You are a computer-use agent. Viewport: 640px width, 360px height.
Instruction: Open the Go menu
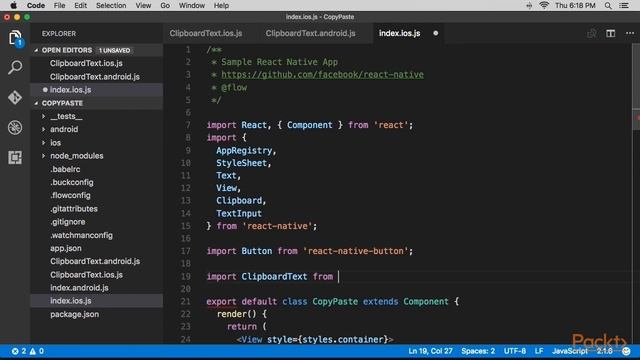tap(165, 5)
